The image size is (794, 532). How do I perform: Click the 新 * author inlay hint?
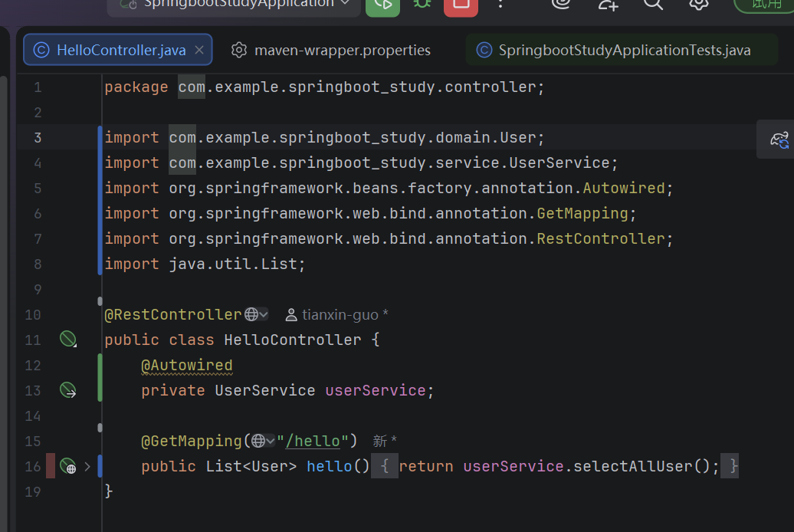(x=384, y=441)
